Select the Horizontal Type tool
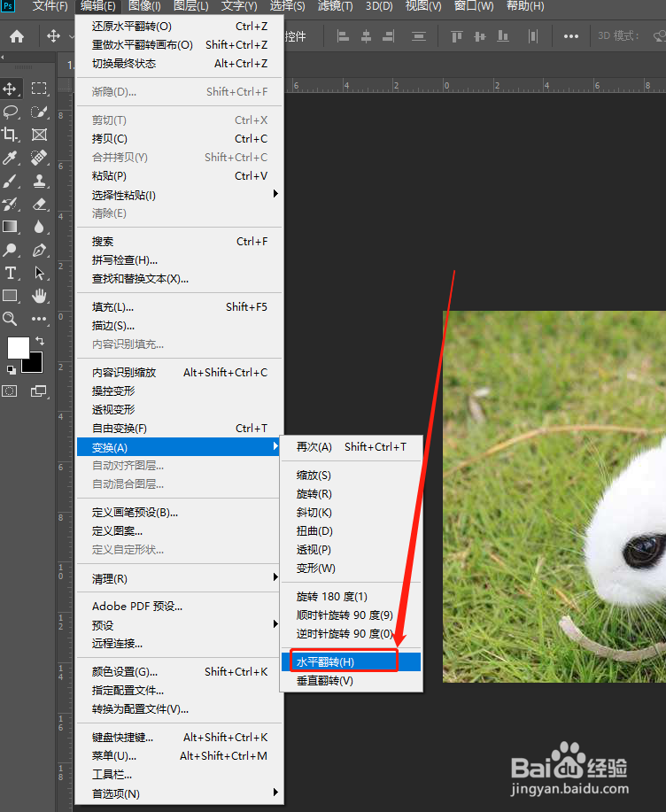Screen dimensions: 666x812 point(10,273)
